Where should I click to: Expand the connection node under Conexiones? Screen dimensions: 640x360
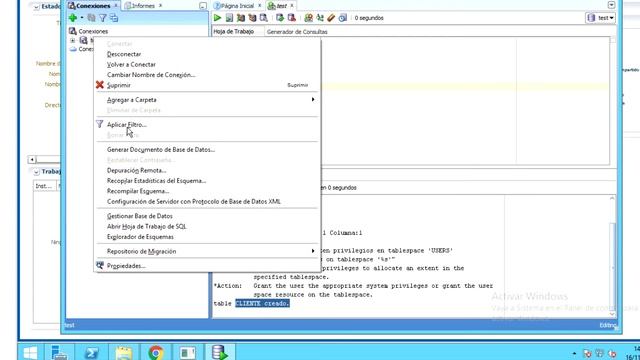[x=73, y=40]
